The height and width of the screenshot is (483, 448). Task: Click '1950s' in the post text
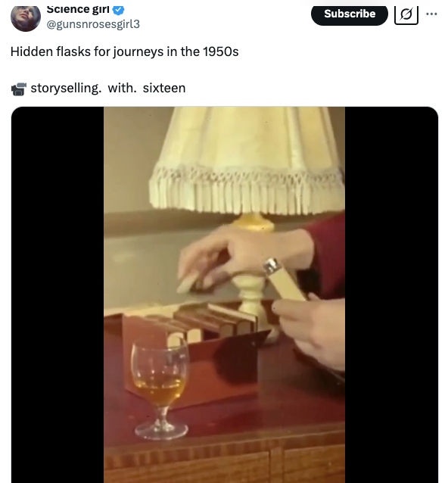pos(221,51)
